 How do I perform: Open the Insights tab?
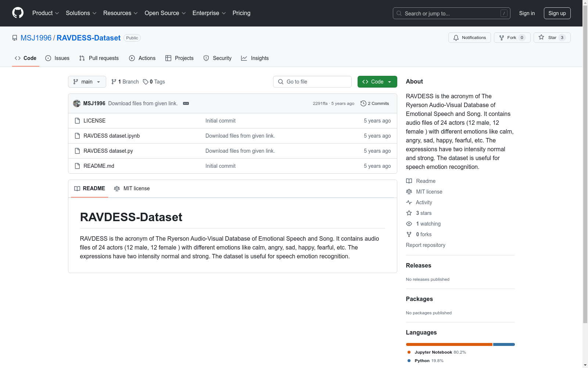(255, 58)
